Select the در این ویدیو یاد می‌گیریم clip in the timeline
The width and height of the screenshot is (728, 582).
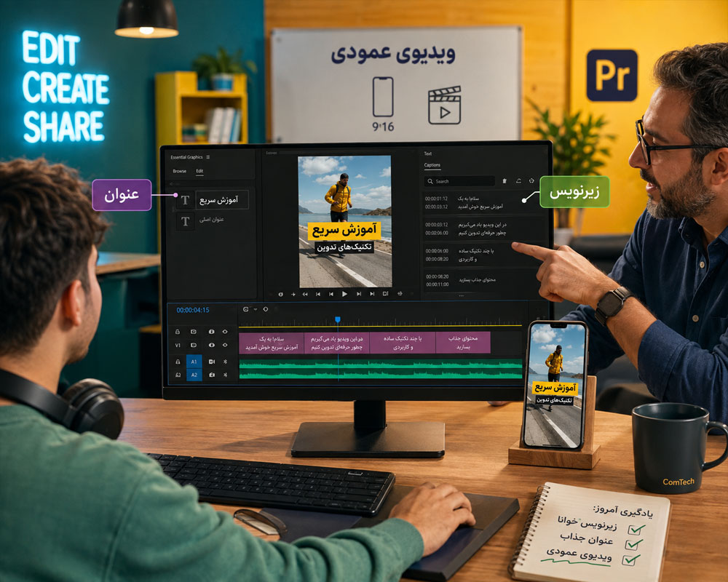click(336, 343)
